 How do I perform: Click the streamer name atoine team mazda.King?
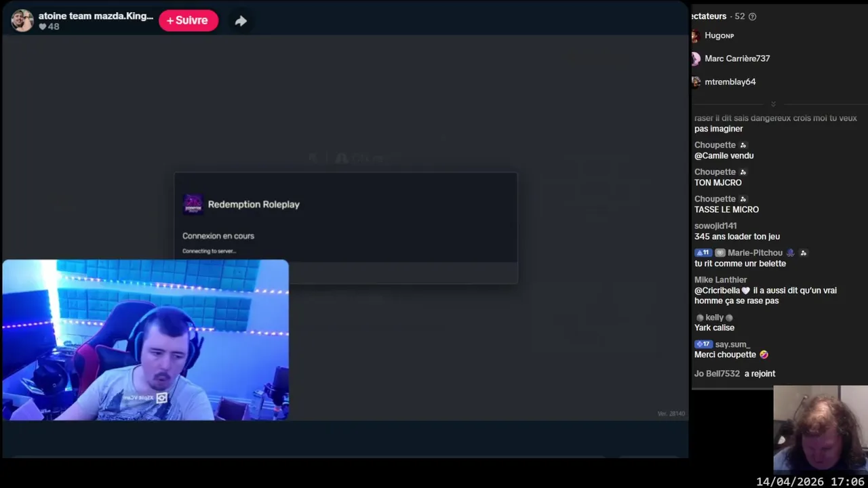pyautogui.click(x=96, y=16)
